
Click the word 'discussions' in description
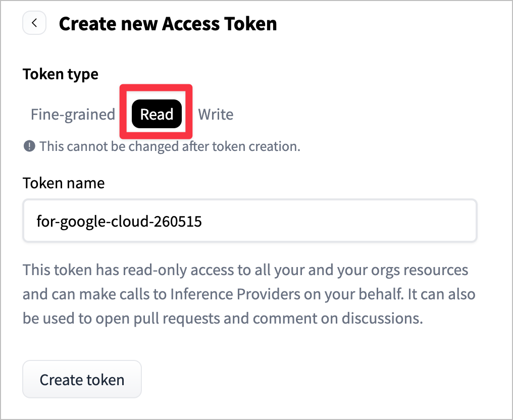pyautogui.click(x=382, y=318)
